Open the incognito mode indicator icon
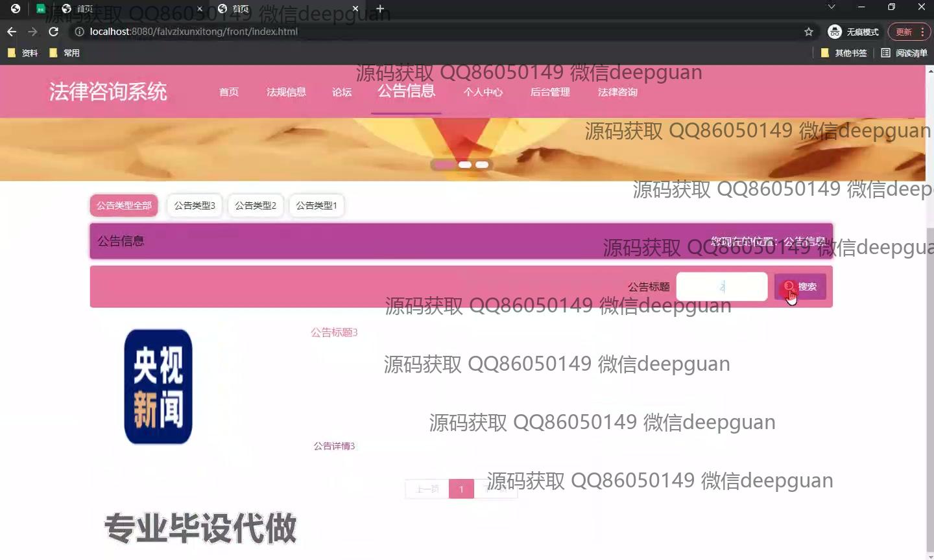 (835, 32)
